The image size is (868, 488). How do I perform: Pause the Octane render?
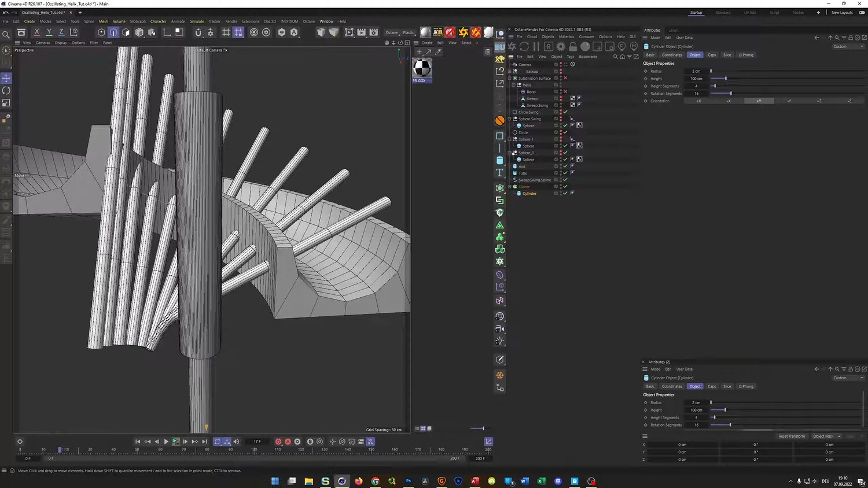536,46
